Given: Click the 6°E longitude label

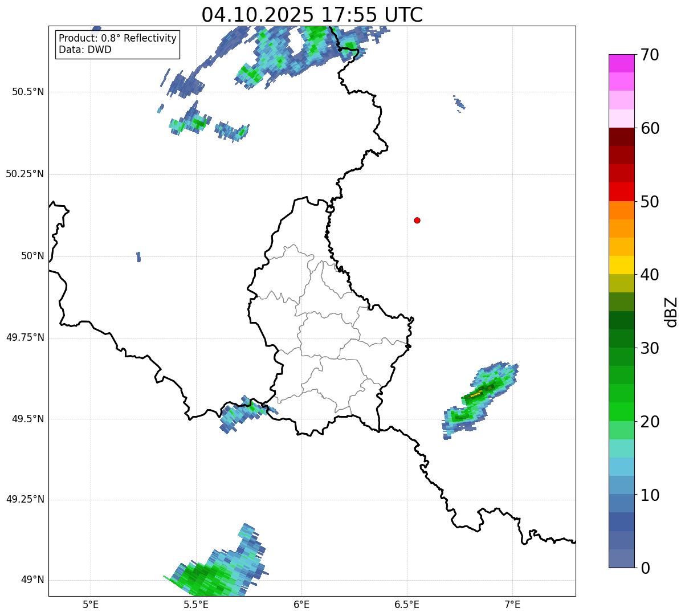Looking at the screenshot, I should point(301,603).
